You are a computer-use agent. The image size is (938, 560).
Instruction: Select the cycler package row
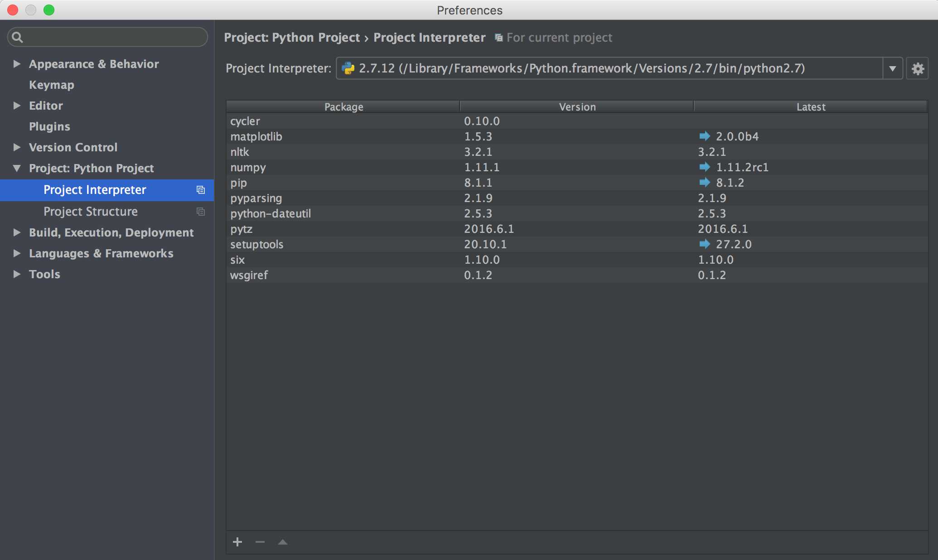(577, 121)
